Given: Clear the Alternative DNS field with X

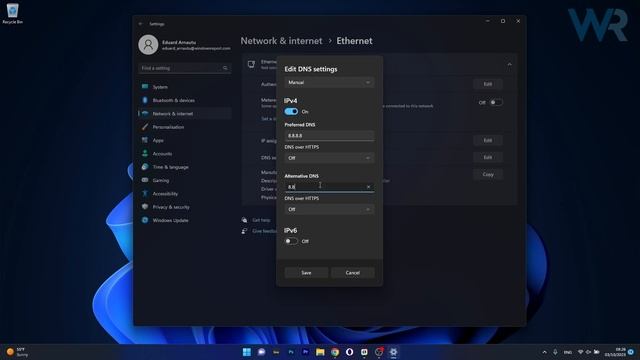Looking at the screenshot, I should click(368, 187).
